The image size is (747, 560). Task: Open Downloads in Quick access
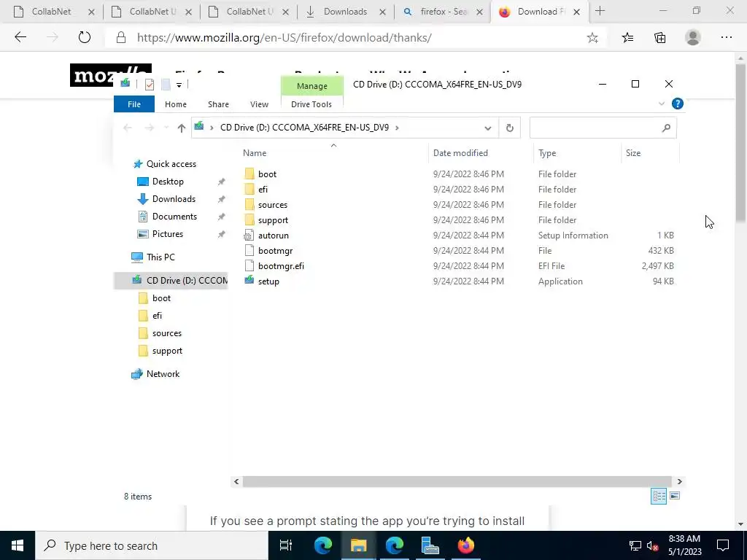174,199
